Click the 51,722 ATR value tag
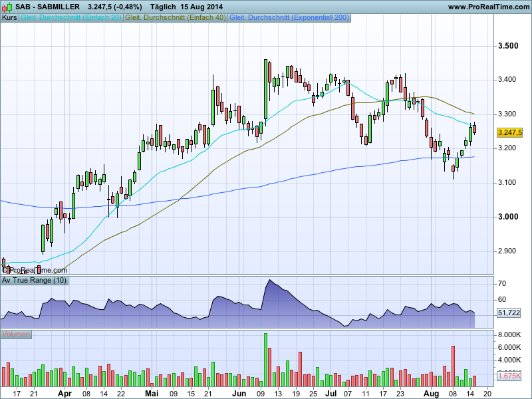The image size is (532, 399). pos(509,313)
